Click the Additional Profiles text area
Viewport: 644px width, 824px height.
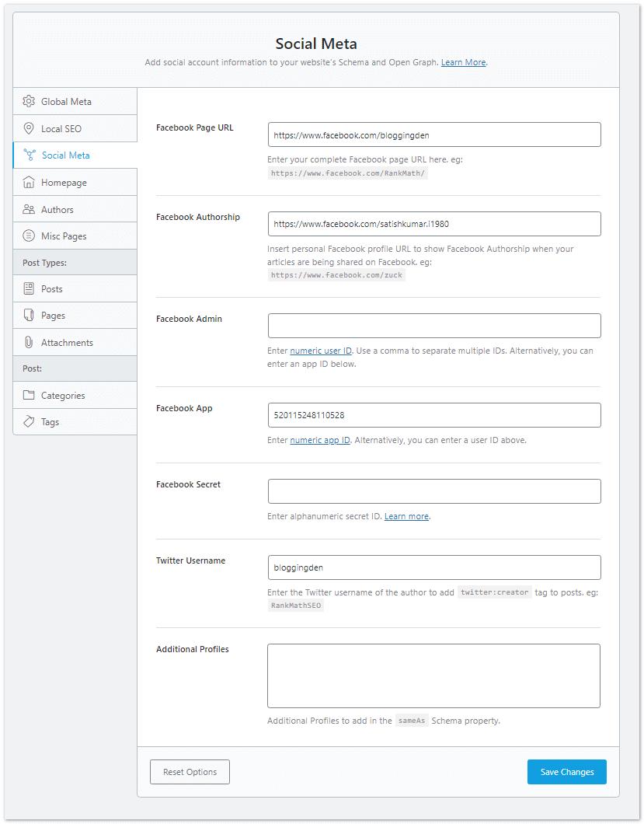coord(433,676)
